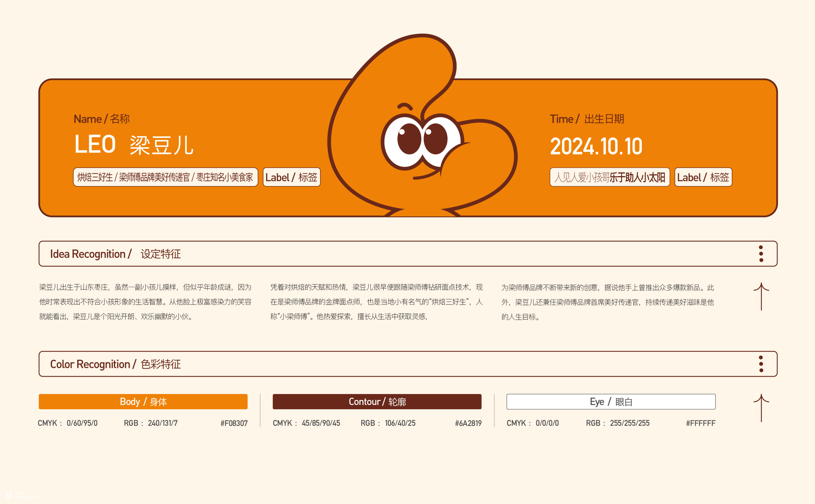Click CMYK value 0/0/0/0
The image size is (815, 504).
[x=547, y=423]
